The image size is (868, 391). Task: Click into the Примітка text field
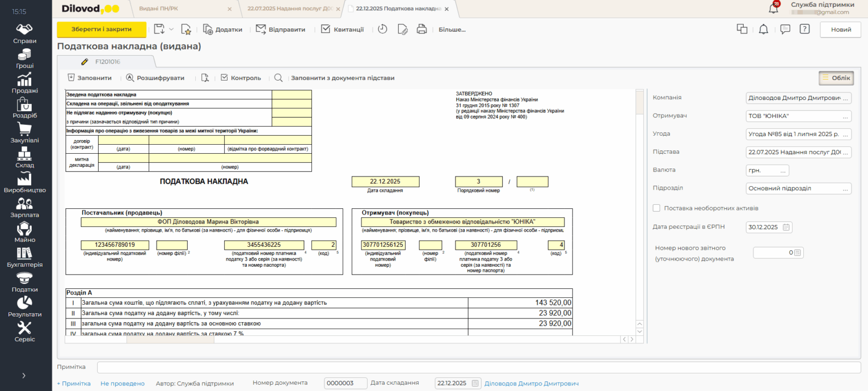pos(478,367)
